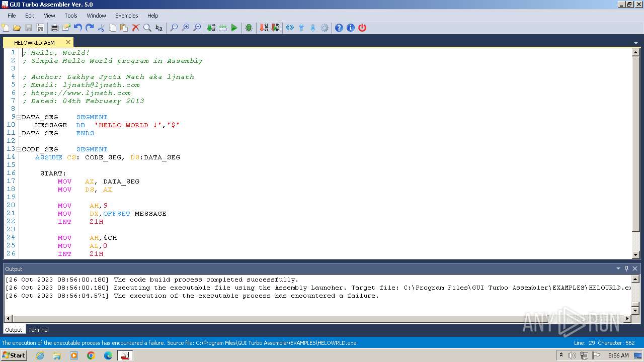Image resolution: width=644 pixels, height=362 pixels.
Task: Open settings with the gear icon
Action: (x=325, y=28)
